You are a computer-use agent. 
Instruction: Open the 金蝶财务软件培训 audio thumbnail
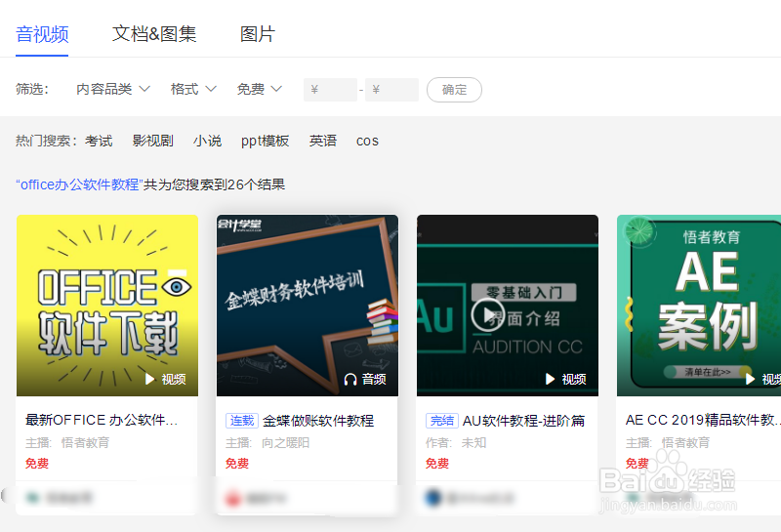pyautogui.click(x=308, y=306)
